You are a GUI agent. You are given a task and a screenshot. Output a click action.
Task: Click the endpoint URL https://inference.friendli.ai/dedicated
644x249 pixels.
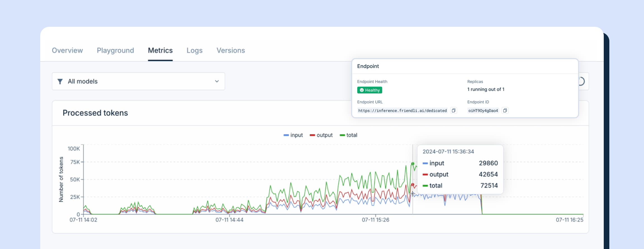pos(402,111)
